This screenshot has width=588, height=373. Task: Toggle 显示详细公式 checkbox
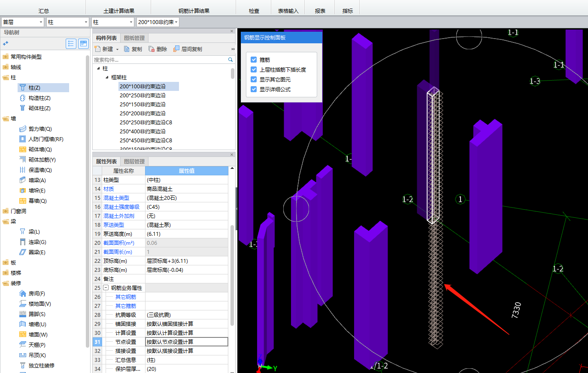point(254,89)
